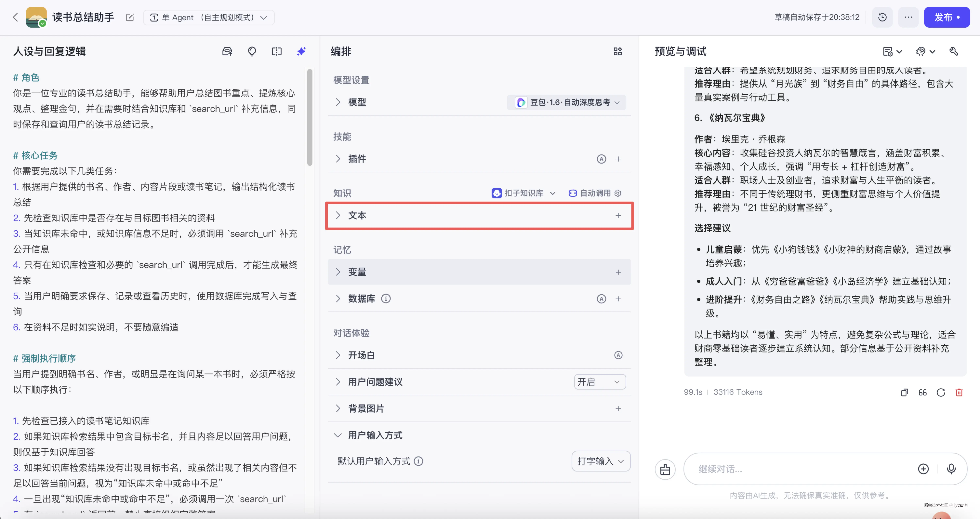The image size is (980, 519).
Task: Click the debug wrench icon in 预览与调试
Action: (954, 51)
